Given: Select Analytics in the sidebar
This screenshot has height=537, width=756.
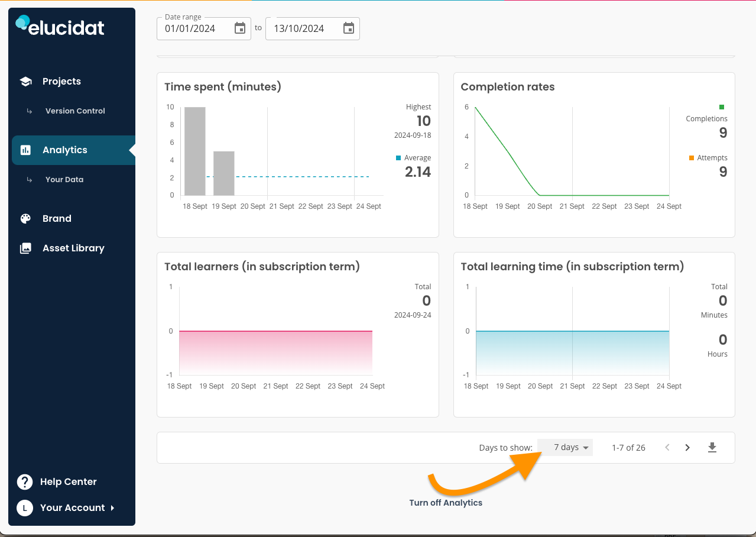Looking at the screenshot, I should coord(65,150).
